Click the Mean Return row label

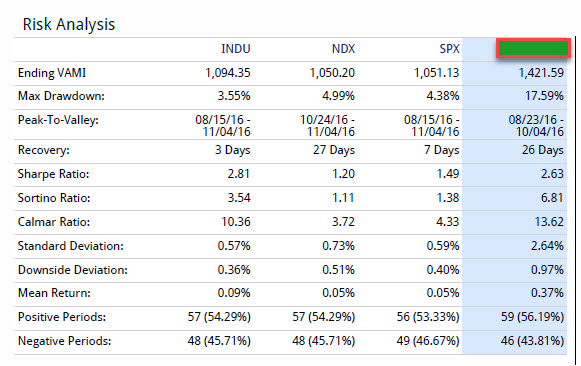[54, 293]
